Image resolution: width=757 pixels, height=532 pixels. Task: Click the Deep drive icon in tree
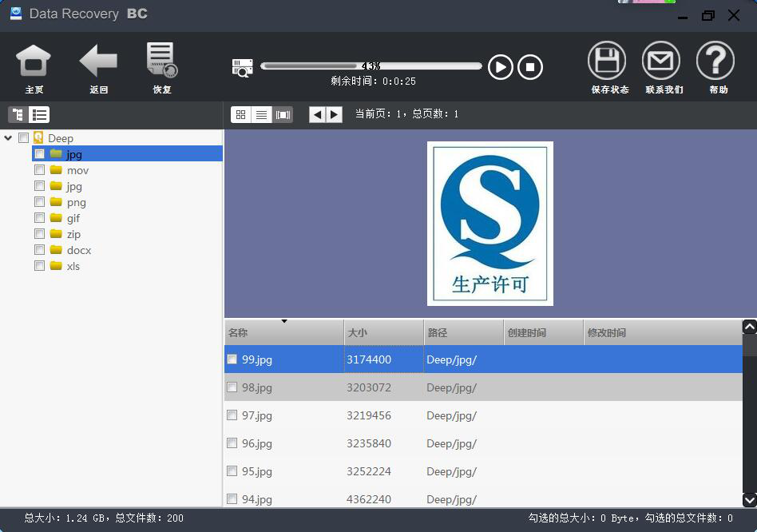click(x=38, y=137)
